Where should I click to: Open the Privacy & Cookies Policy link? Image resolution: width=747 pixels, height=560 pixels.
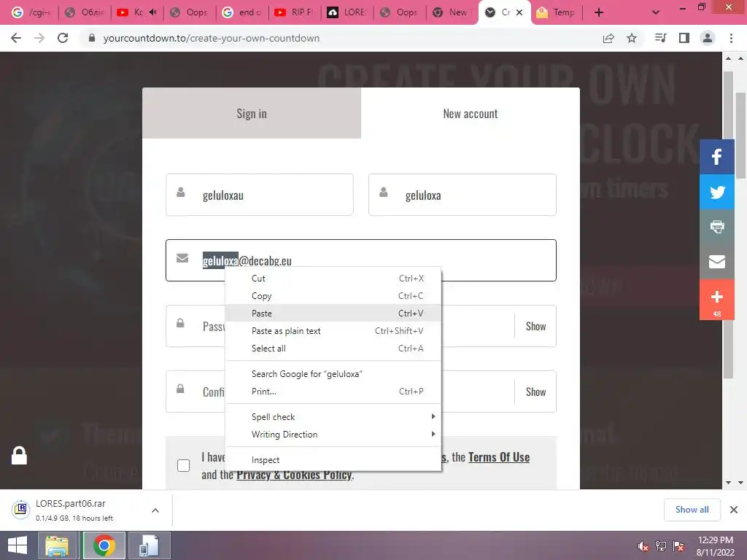point(294,475)
